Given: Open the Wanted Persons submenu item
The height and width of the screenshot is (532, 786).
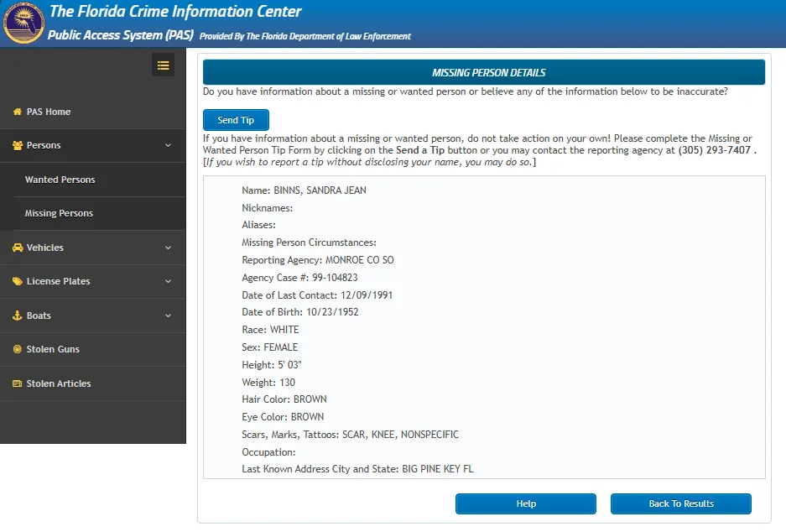Looking at the screenshot, I should pyautogui.click(x=60, y=180).
